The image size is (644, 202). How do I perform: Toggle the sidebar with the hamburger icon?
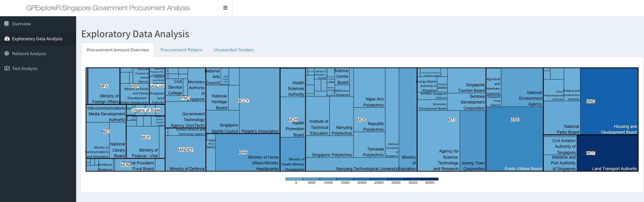(x=225, y=8)
